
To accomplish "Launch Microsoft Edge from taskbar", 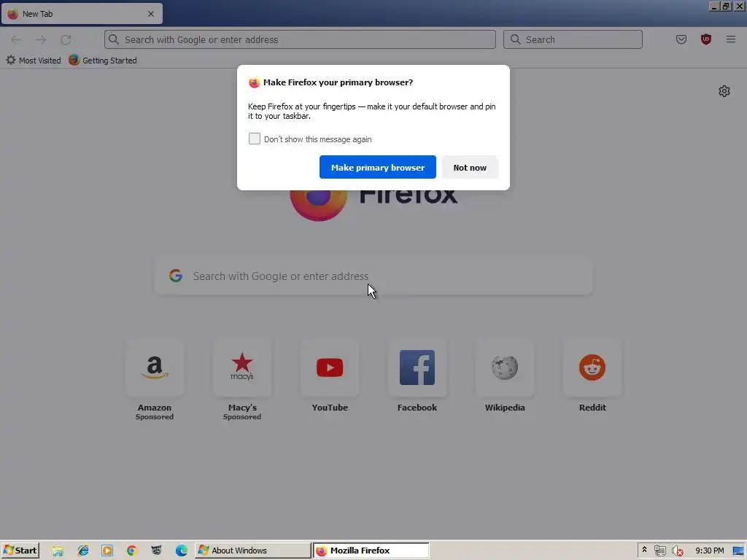I will pyautogui.click(x=182, y=551).
